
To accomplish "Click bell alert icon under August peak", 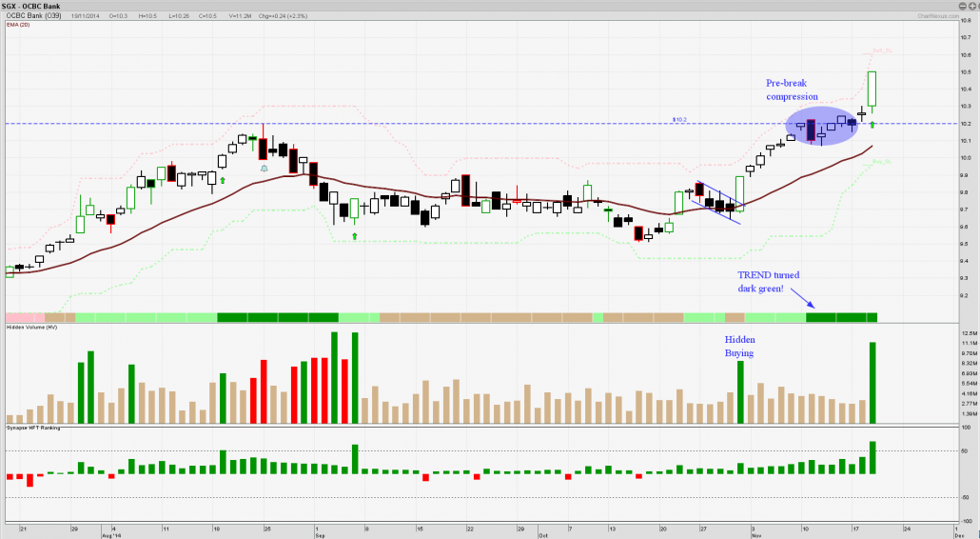I will (x=265, y=168).
